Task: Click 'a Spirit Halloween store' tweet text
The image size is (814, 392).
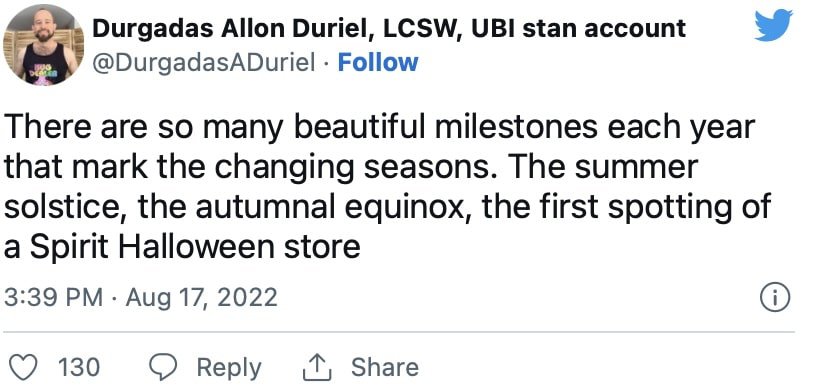Action: (x=182, y=247)
